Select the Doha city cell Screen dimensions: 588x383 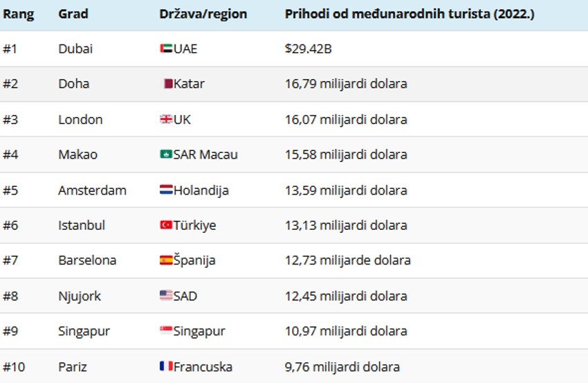[x=73, y=84]
